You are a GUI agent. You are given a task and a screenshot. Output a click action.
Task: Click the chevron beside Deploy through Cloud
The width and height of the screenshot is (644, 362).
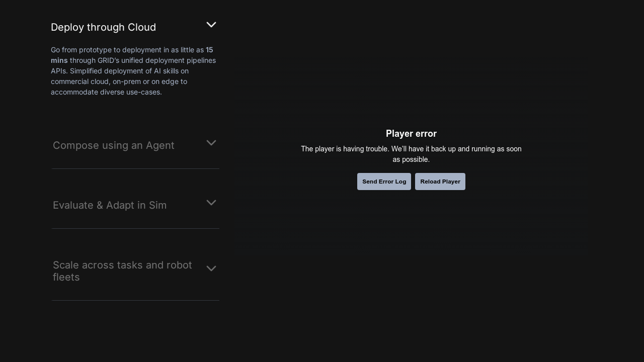pyautogui.click(x=211, y=24)
